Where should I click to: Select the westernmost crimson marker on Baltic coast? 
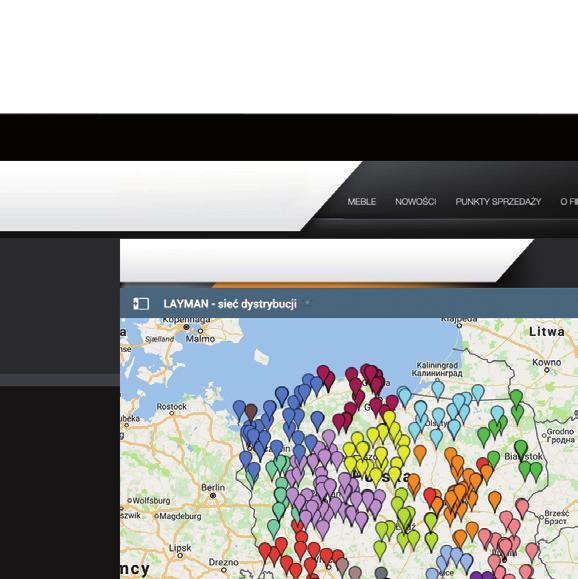point(323,374)
